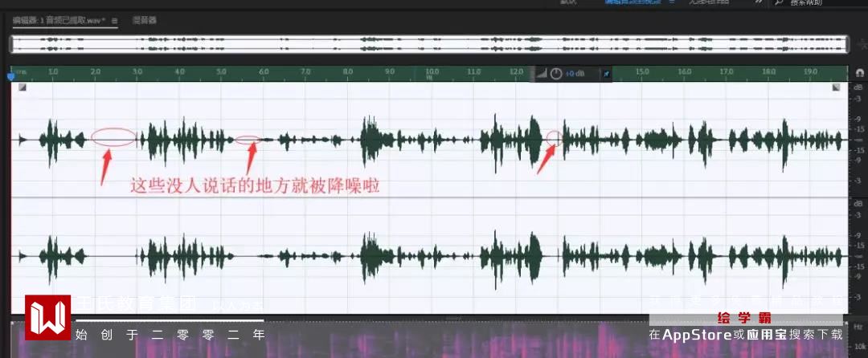Click the 2.0 mark on the time ruler
Image resolution: width=868 pixels, height=358 pixels.
pos(95,71)
